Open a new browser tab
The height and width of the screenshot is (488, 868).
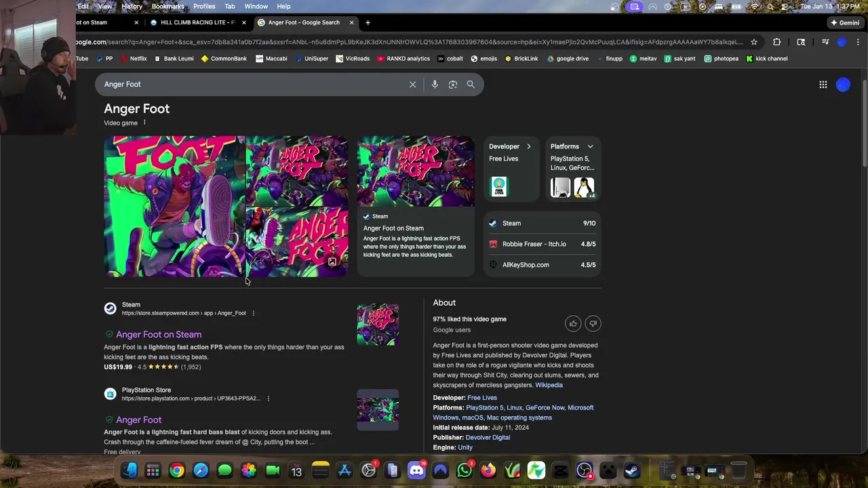tap(368, 22)
